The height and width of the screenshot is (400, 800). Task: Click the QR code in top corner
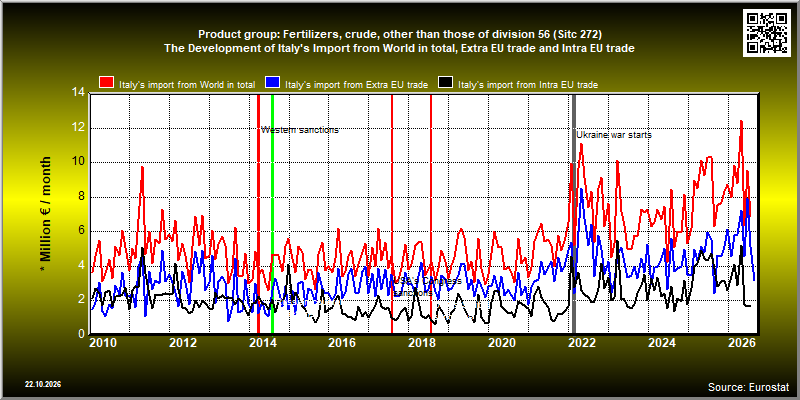click(768, 33)
